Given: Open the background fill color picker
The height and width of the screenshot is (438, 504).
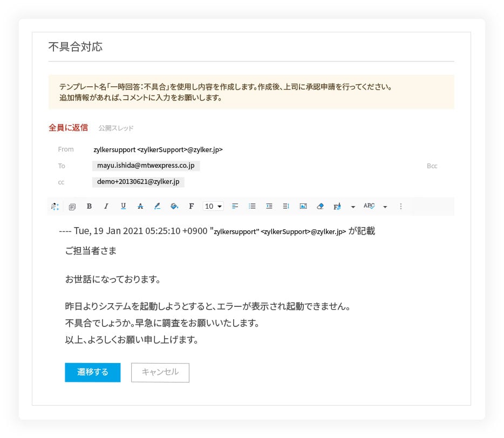Looking at the screenshot, I should pos(174,206).
